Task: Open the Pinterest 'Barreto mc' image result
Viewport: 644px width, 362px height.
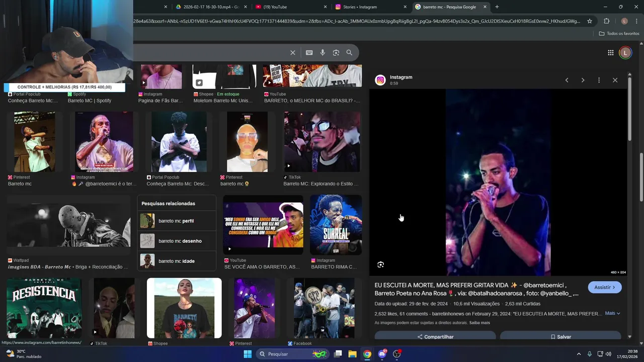Action: (35, 142)
